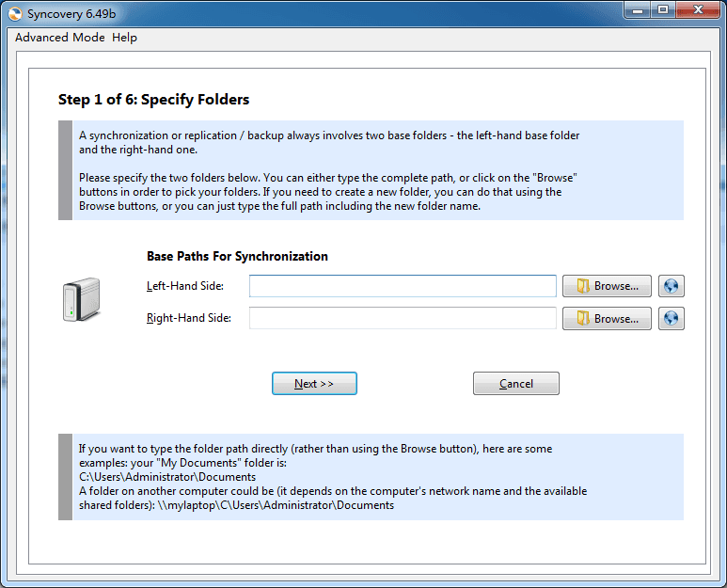Browse for the left-hand folder

point(607,286)
